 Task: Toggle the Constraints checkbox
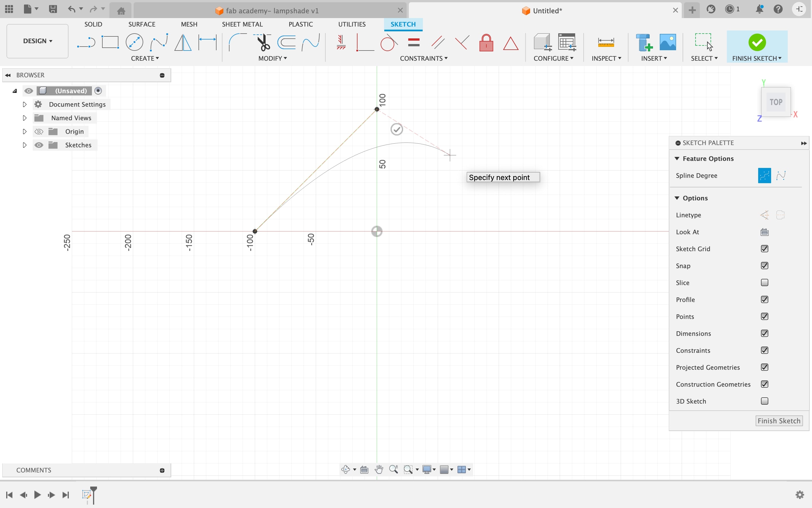764,350
